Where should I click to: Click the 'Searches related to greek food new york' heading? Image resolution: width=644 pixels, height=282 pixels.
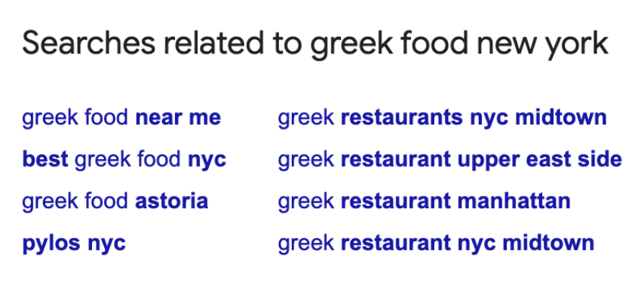[x=315, y=44]
